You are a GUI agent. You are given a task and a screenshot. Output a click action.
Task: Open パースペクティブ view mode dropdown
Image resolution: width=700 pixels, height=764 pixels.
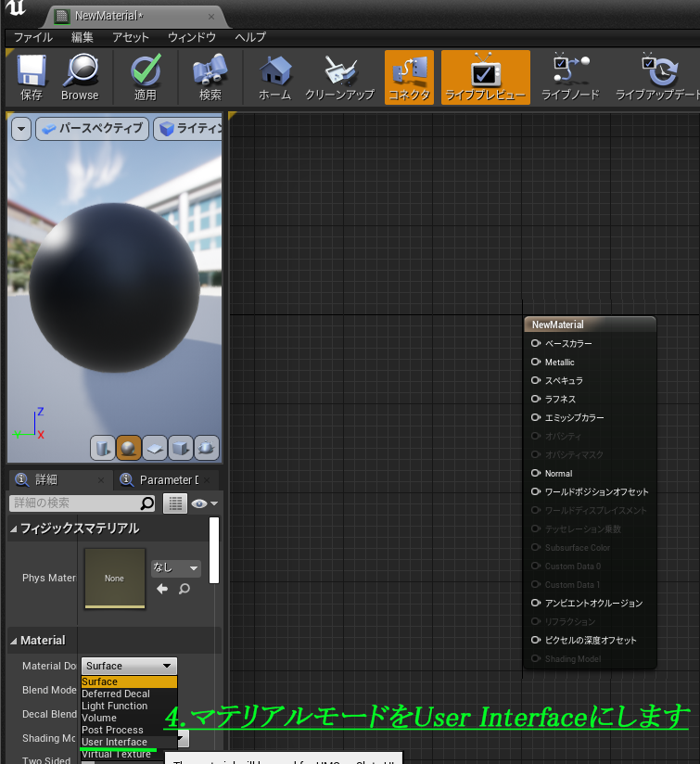coord(93,129)
